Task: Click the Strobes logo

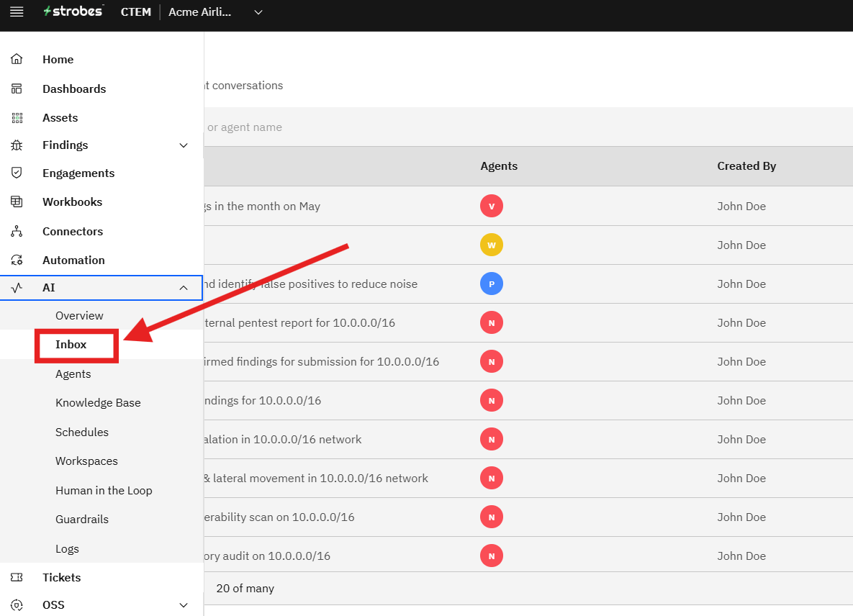Action: tap(73, 12)
